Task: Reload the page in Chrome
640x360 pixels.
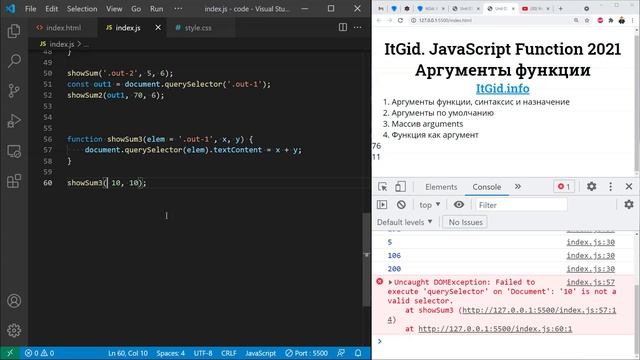Action: tap(400, 20)
